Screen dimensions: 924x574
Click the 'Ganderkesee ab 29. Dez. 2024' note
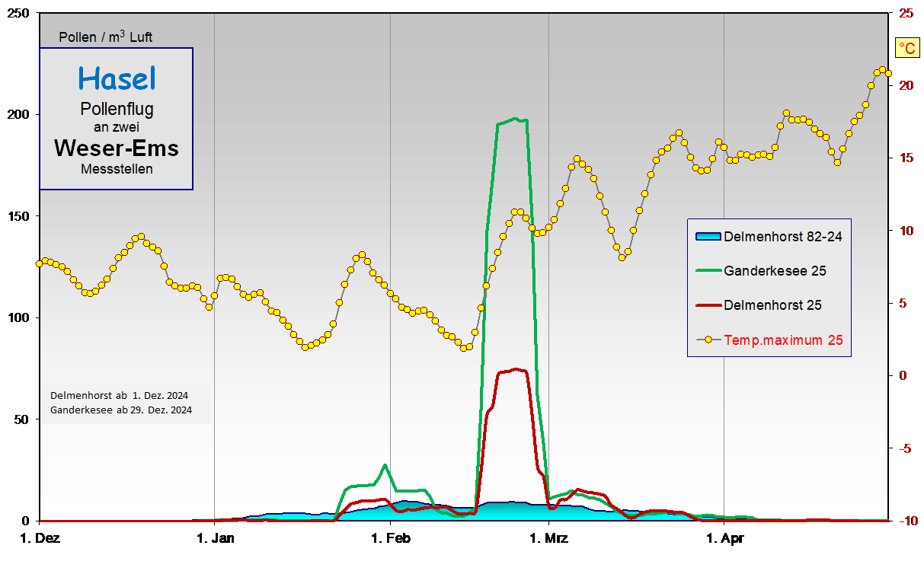121,410
